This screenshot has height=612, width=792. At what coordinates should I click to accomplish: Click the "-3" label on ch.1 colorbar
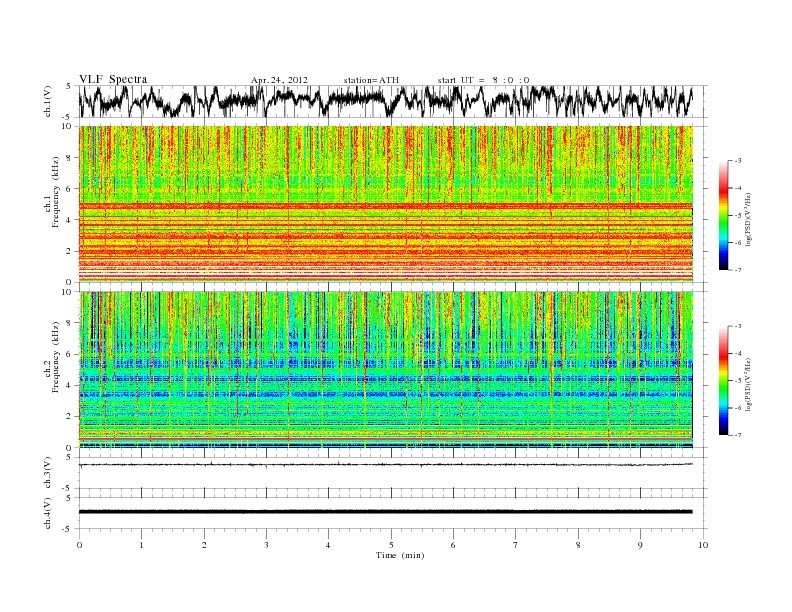pos(738,161)
